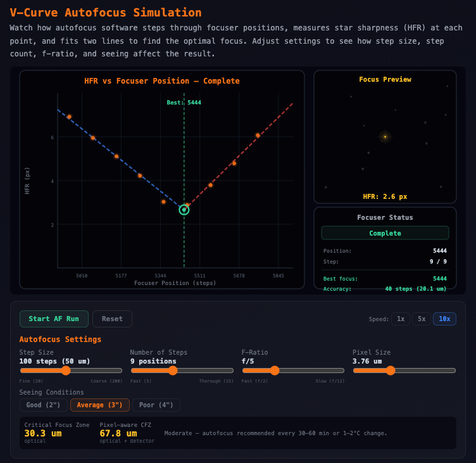The image size is (476, 463).
Task: Select Average (3") seeing conditions
Action: pos(100,405)
